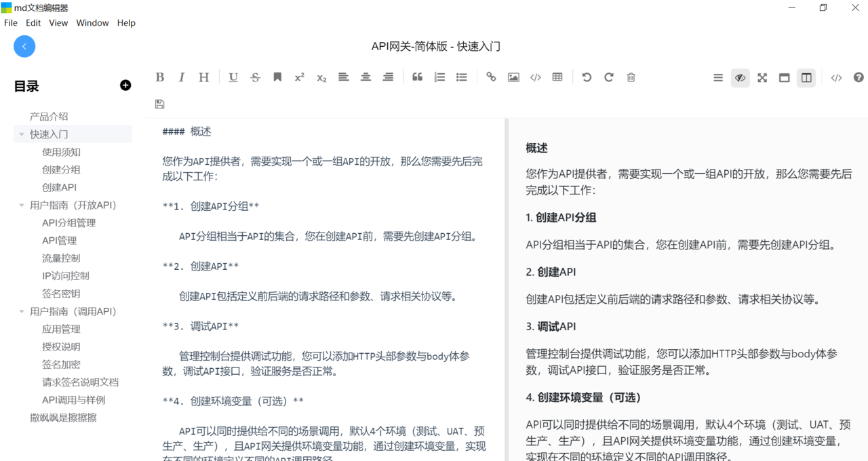Open the 签名密钥 page in the sidebar
This screenshot has width=868, height=461.
[61, 294]
